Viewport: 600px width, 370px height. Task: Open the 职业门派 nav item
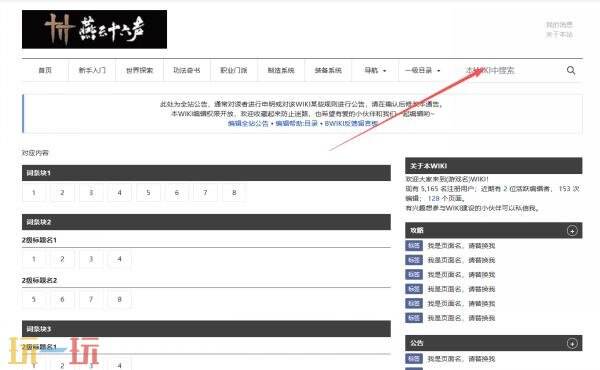tap(234, 70)
